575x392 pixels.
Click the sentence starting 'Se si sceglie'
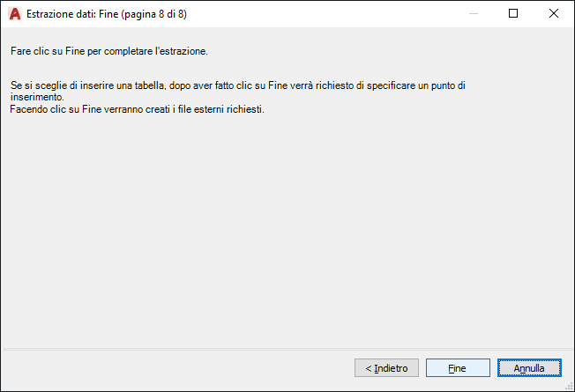coord(176,85)
